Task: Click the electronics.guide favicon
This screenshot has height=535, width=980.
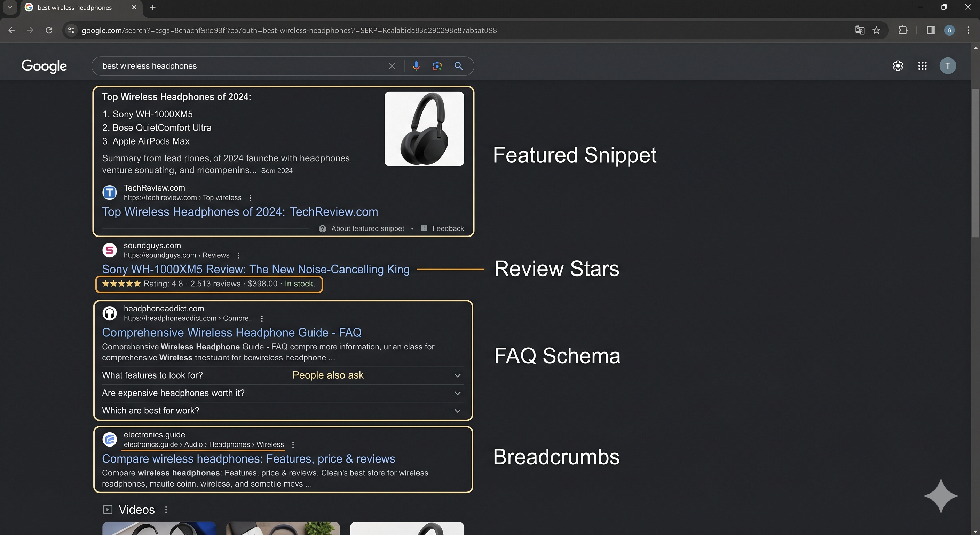Action: click(110, 440)
